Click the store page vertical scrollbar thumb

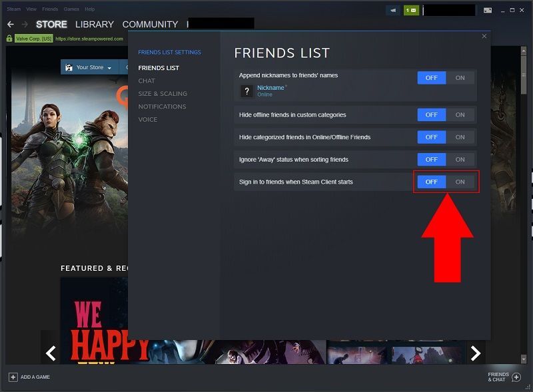[524, 74]
